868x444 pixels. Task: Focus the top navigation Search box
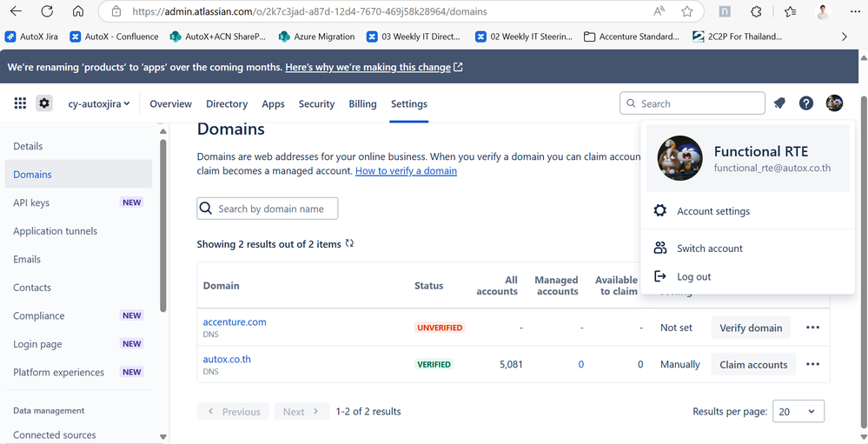pos(692,103)
